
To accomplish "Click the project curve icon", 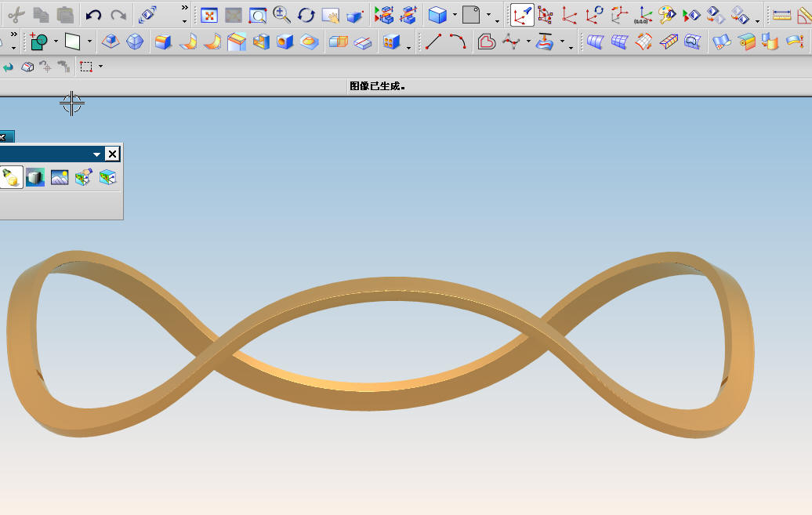I will 545,42.
